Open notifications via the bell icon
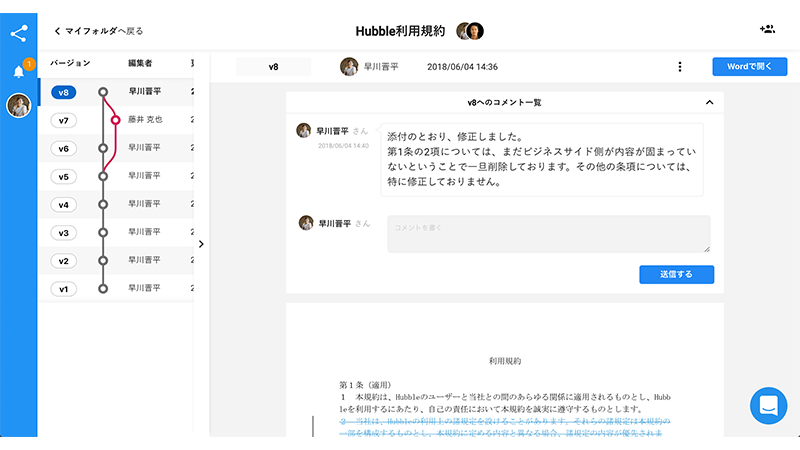The image size is (800, 450). (19, 71)
